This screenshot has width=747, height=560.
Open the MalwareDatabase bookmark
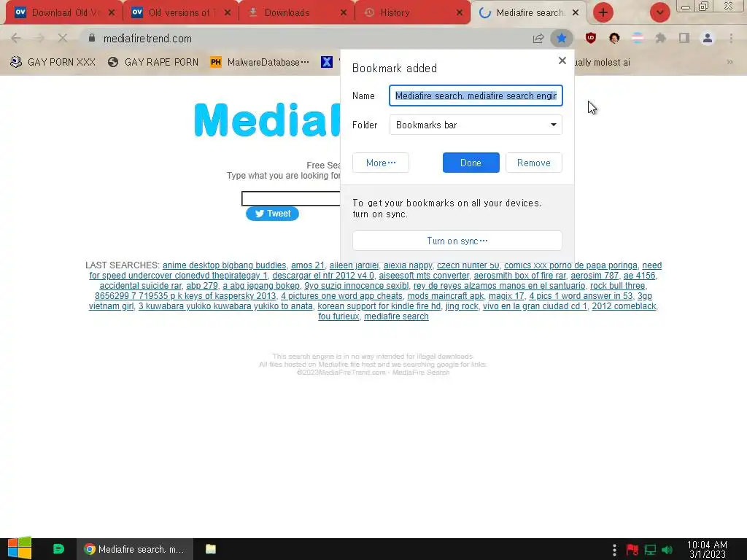coord(260,62)
